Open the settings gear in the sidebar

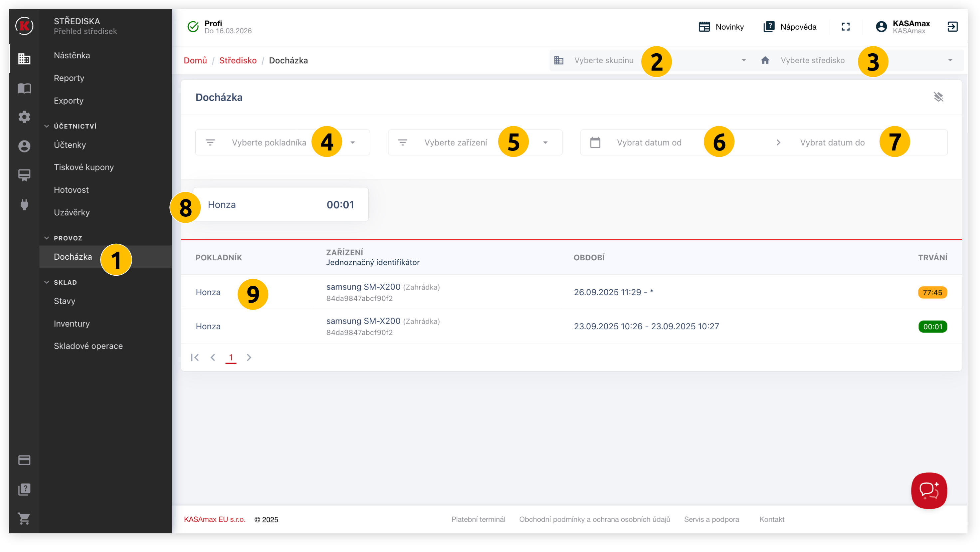tap(24, 117)
